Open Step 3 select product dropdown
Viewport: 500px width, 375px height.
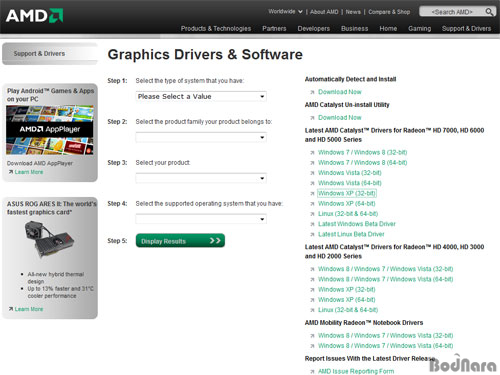pyautogui.click(x=201, y=178)
